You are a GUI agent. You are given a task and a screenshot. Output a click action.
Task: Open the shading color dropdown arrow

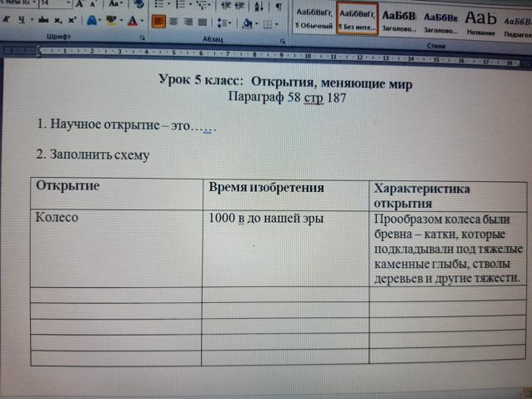click(x=257, y=23)
